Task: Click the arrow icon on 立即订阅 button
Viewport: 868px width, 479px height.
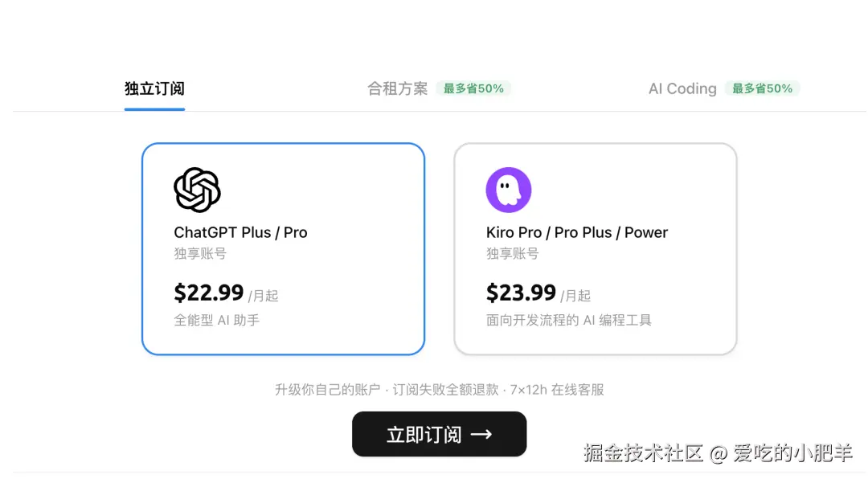Action: click(x=481, y=435)
